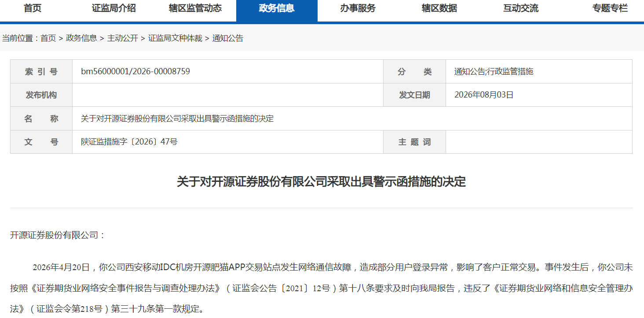Click the 当前位置 label
Image resolution: width=644 pixels, height=318 pixels.
[21, 38]
